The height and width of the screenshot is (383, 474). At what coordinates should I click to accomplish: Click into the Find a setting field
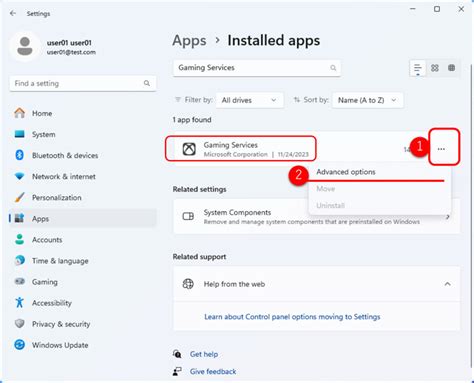pos(83,83)
